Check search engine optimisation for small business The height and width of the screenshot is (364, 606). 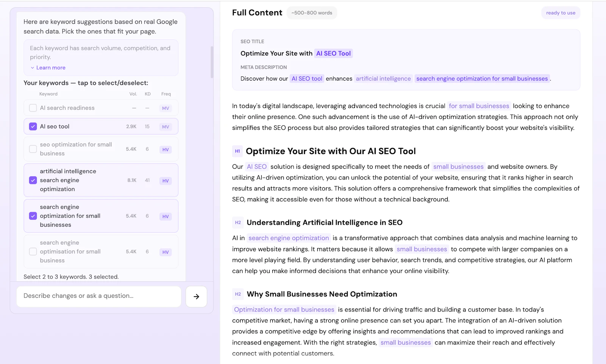click(33, 252)
